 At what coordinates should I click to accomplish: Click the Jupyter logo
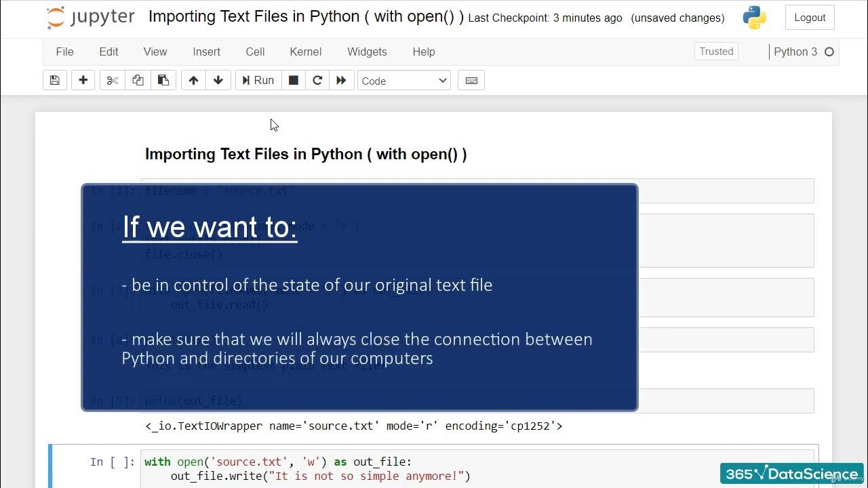coord(91,18)
